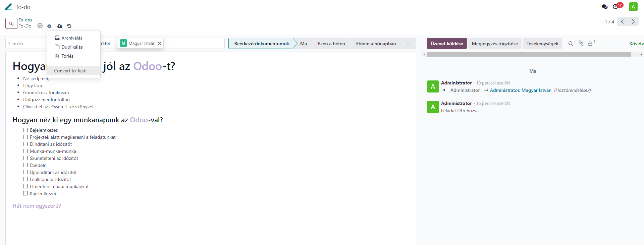
Task: Click bullet text Dolgozz megfontoltan
Action: coord(46,100)
